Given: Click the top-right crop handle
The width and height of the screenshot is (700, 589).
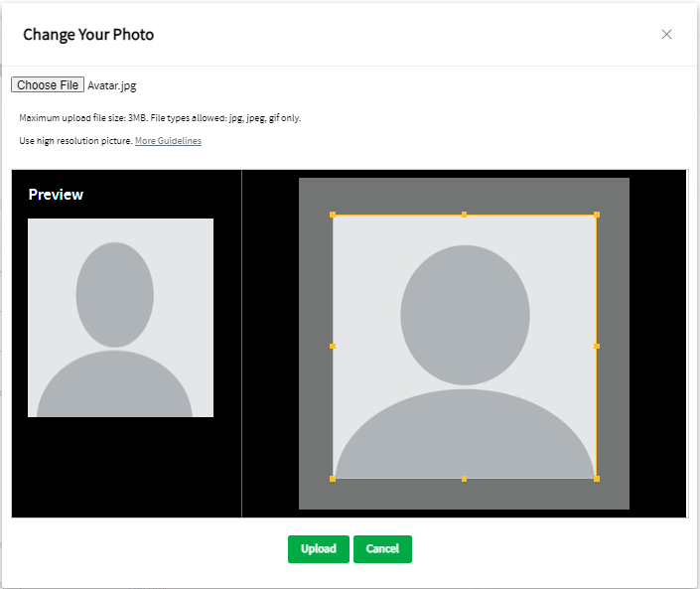Looking at the screenshot, I should (597, 215).
